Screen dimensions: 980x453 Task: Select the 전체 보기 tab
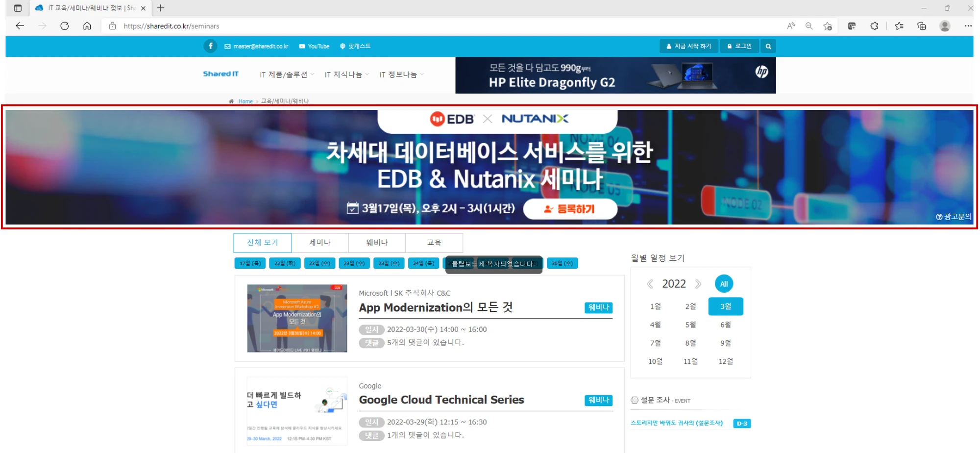(x=262, y=243)
